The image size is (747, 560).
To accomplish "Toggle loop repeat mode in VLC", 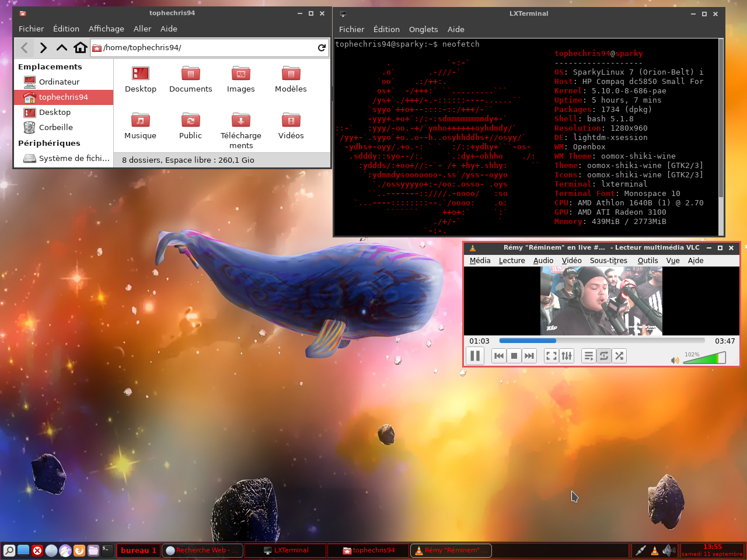I will pyautogui.click(x=604, y=356).
